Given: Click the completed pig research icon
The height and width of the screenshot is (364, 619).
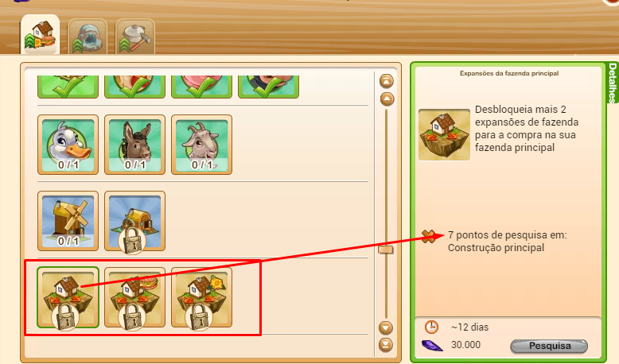Looking at the screenshot, I should [201, 87].
